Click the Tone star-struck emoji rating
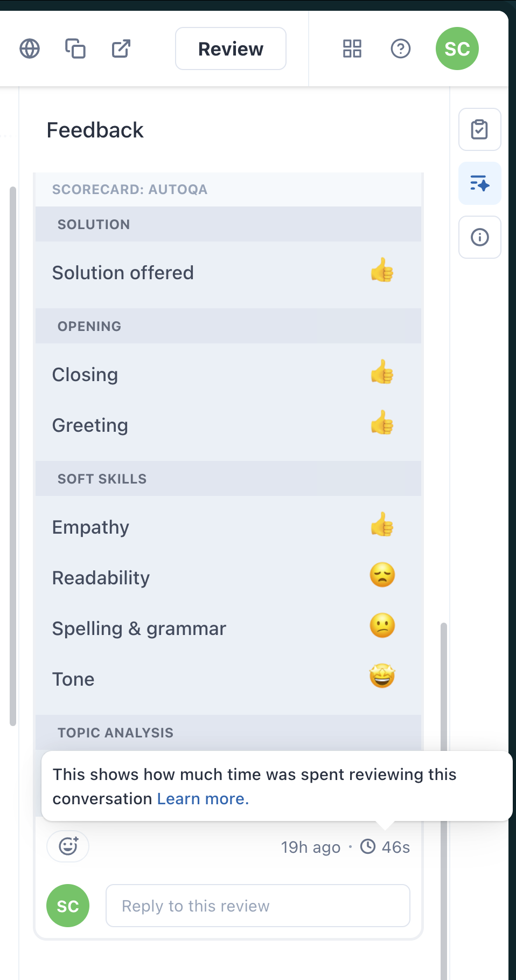 pyautogui.click(x=382, y=677)
